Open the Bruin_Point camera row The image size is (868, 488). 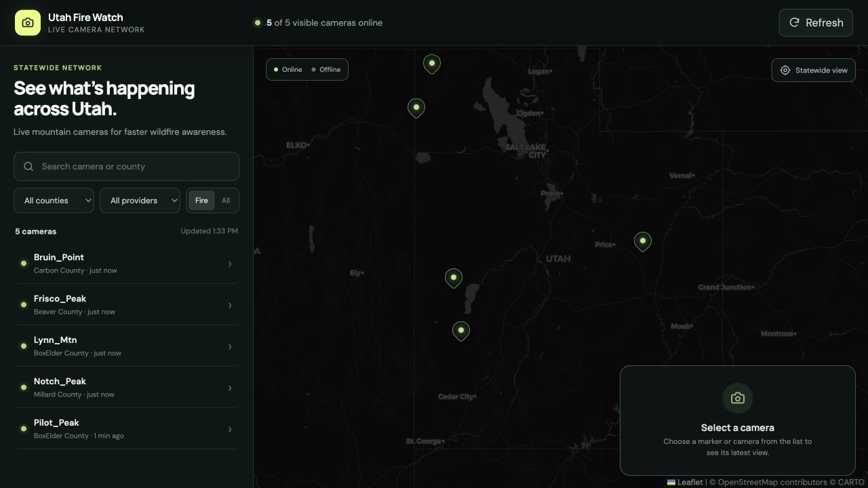pos(126,263)
